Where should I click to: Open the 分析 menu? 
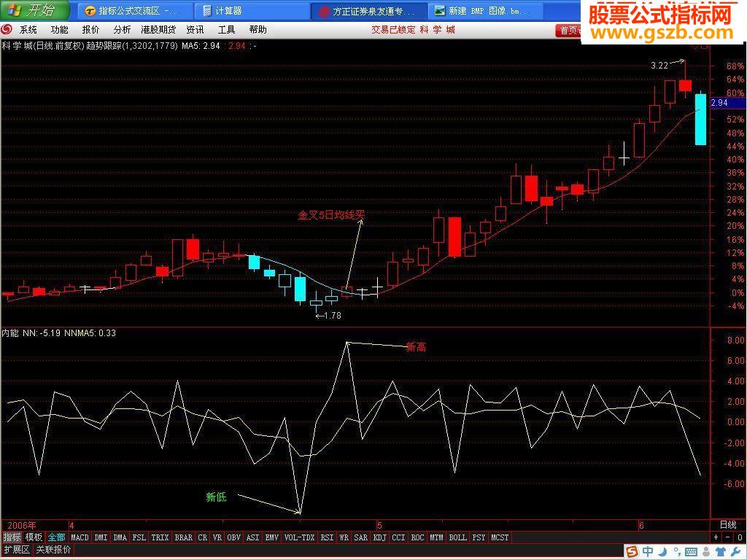122,29
